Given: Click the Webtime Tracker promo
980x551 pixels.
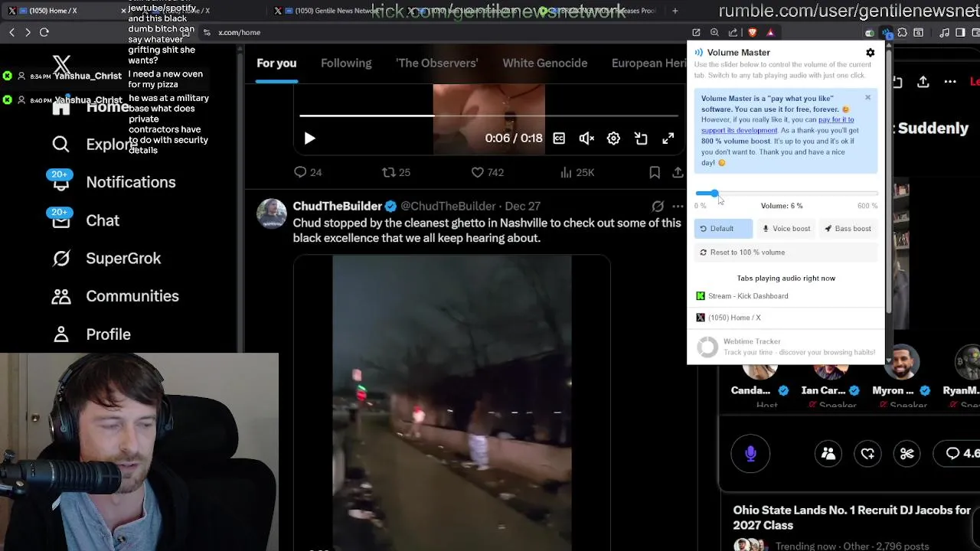Looking at the screenshot, I should 786,347.
